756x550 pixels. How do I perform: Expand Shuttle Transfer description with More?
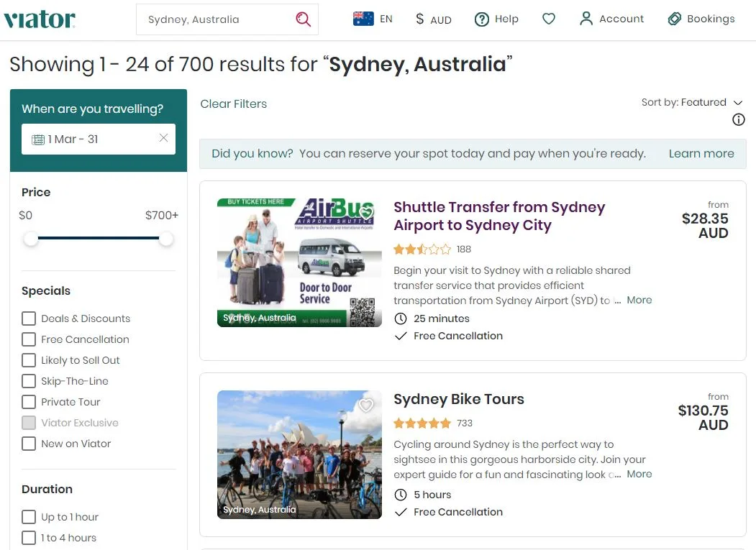coord(639,300)
